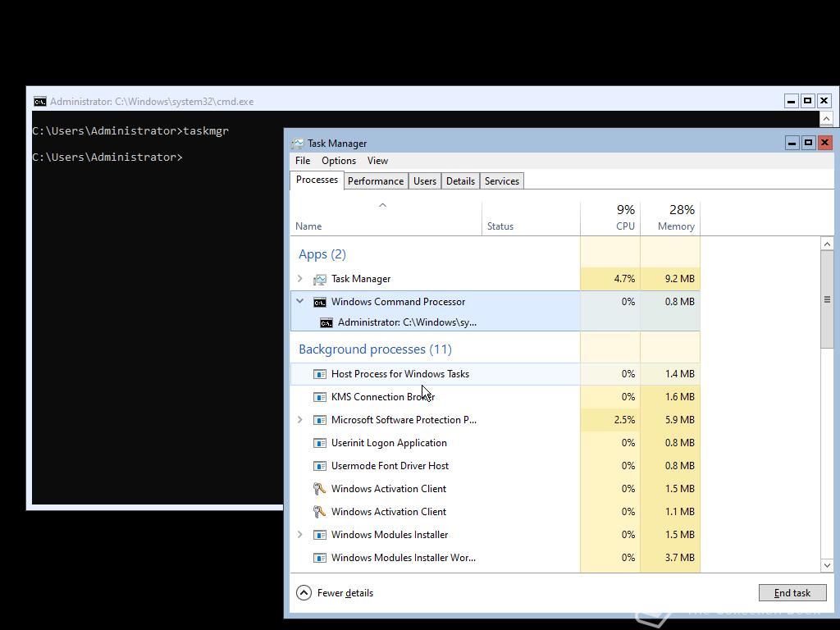
Task: Click process list scrollbar down arrow
Action: coord(827,565)
